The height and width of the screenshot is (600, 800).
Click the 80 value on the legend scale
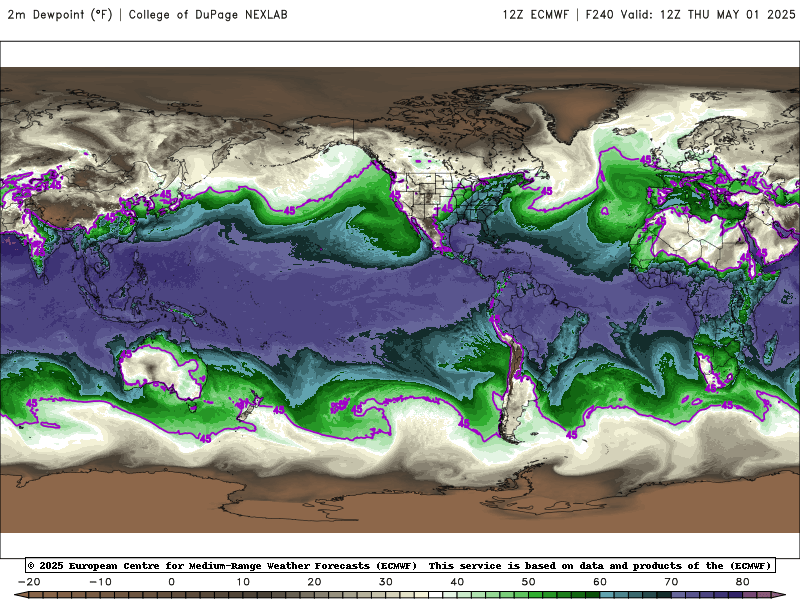743,582
